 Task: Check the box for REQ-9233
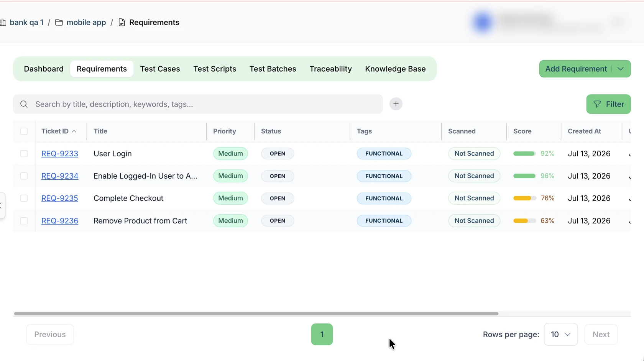[24, 154]
